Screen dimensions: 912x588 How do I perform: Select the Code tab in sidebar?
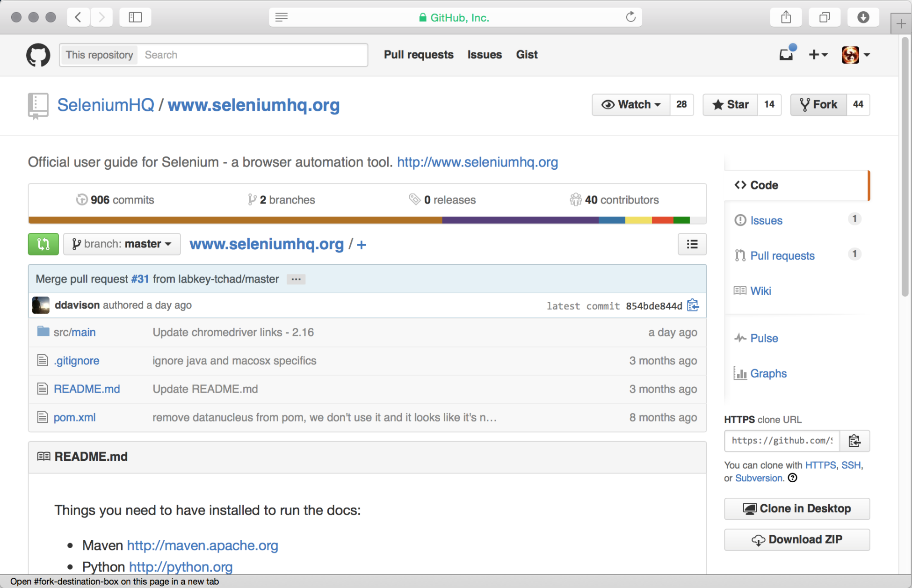click(796, 185)
